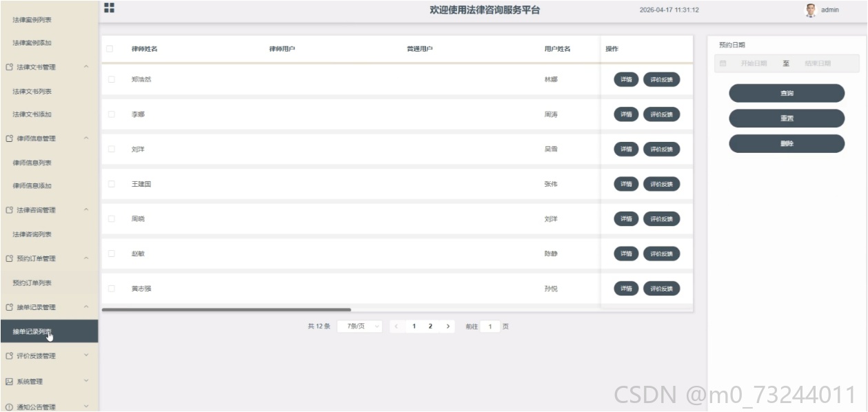Screen dimensions: 868x412
Task: Click the 前往 page number input box
Action: click(490, 327)
